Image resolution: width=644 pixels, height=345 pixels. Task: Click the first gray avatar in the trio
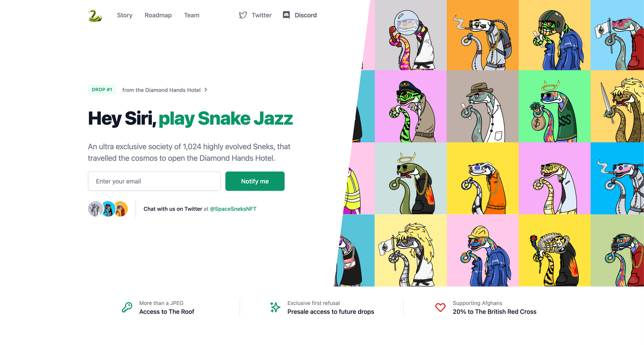point(95,209)
